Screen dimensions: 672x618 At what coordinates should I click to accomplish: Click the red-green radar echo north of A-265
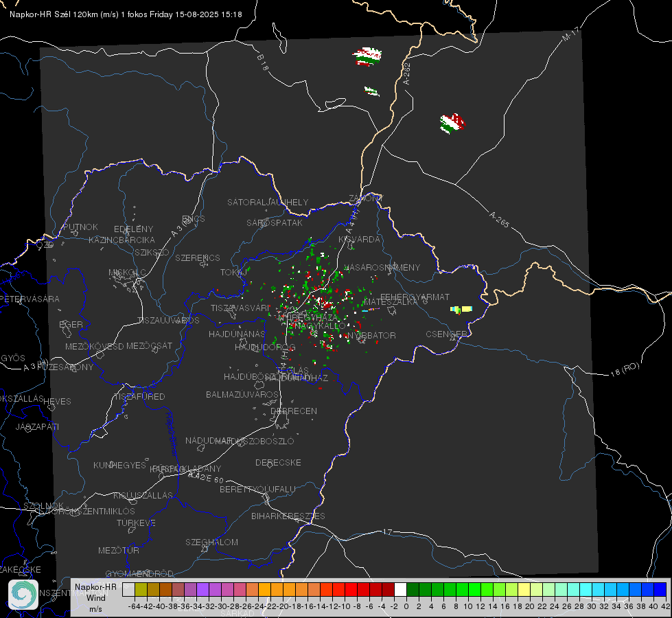tap(452, 124)
